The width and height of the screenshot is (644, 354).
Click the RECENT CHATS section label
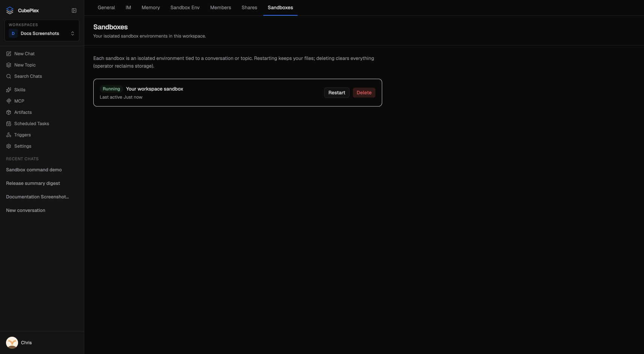[x=22, y=159]
